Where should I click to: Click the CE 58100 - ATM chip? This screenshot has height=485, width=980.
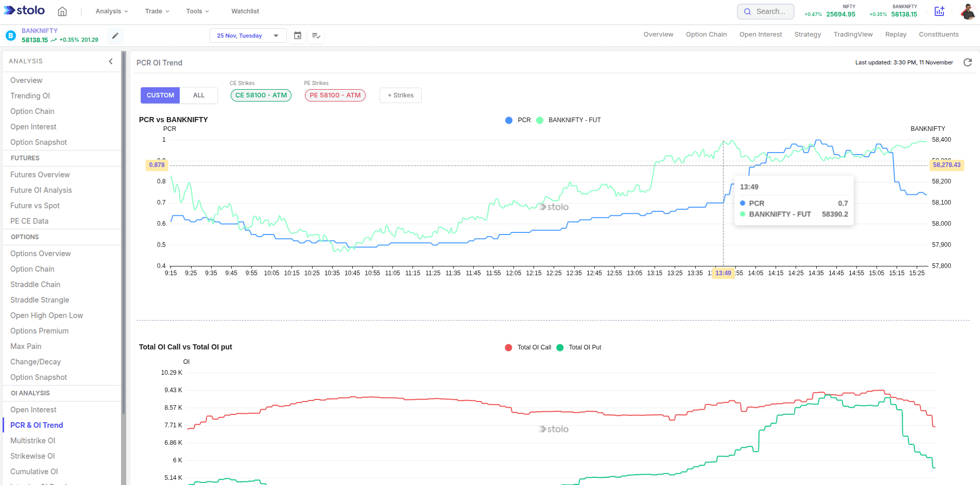[261, 95]
